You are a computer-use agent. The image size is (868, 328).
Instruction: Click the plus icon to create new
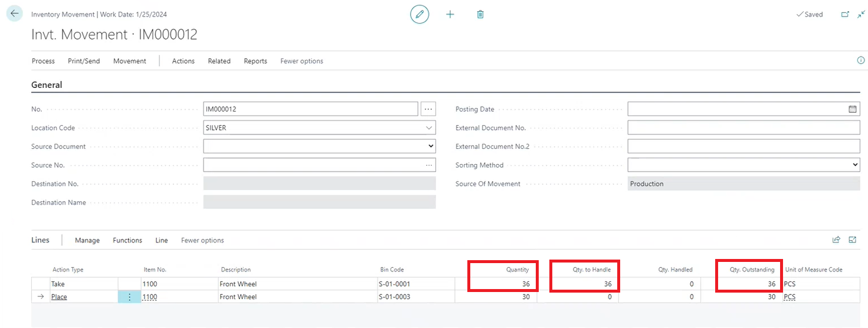[x=450, y=14]
